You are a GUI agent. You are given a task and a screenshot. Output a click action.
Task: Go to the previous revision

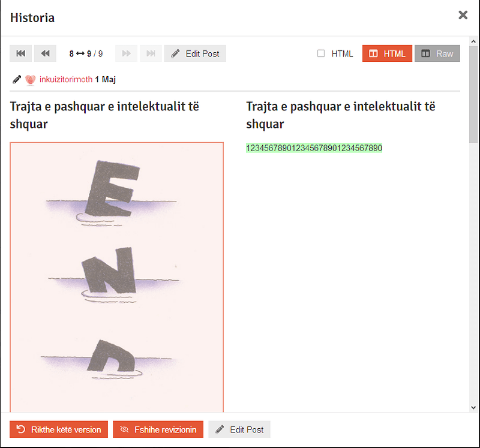(x=45, y=53)
